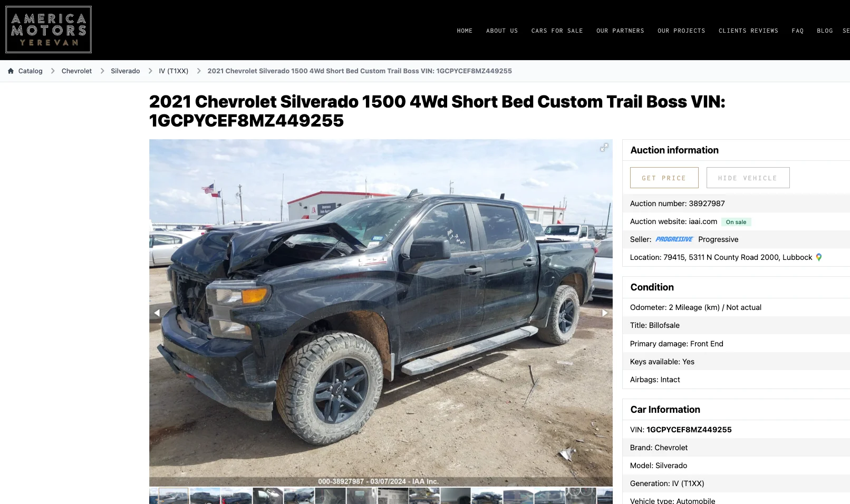Click the On sale status badge
Viewport: 850px width, 504px height.
[736, 222]
